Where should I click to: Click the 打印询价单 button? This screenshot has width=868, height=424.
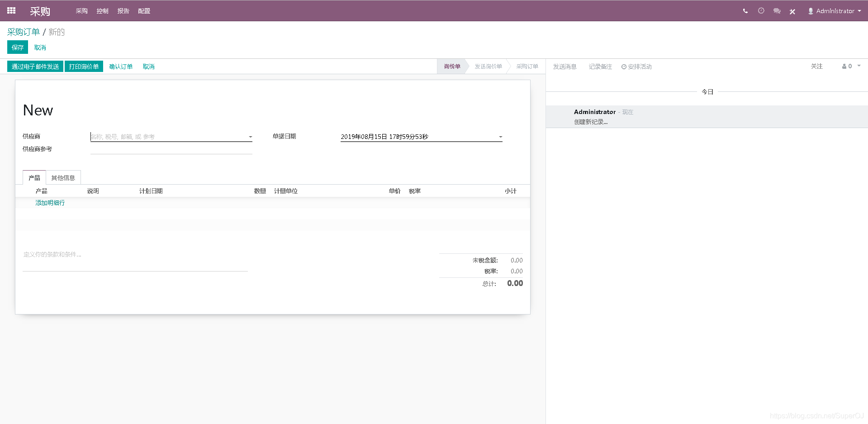click(x=84, y=67)
